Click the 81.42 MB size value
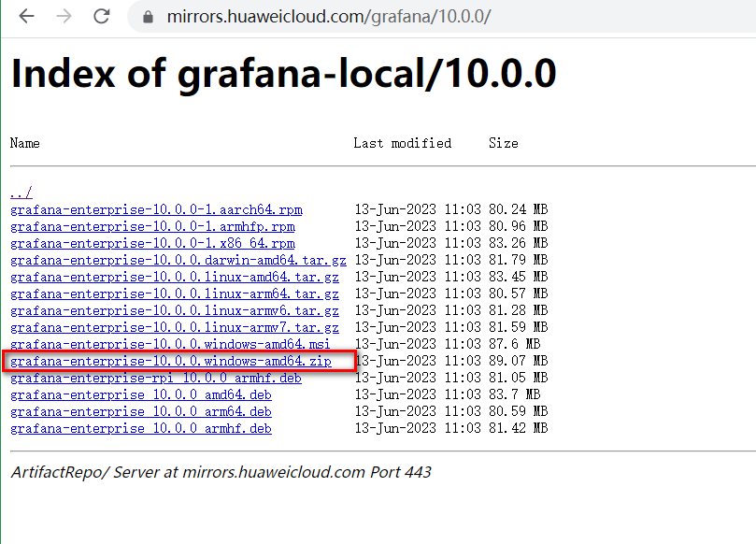Viewport: 756px width, 544px height. pos(519,428)
